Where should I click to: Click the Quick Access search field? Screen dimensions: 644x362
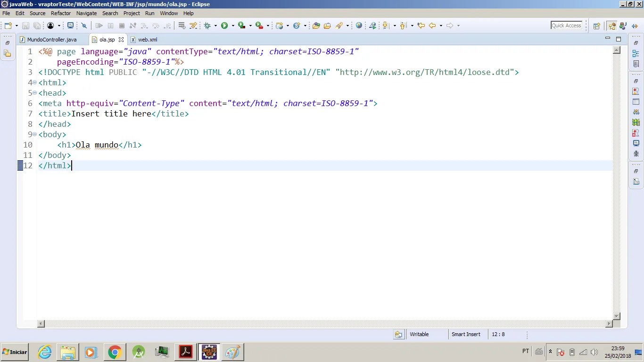pyautogui.click(x=566, y=25)
